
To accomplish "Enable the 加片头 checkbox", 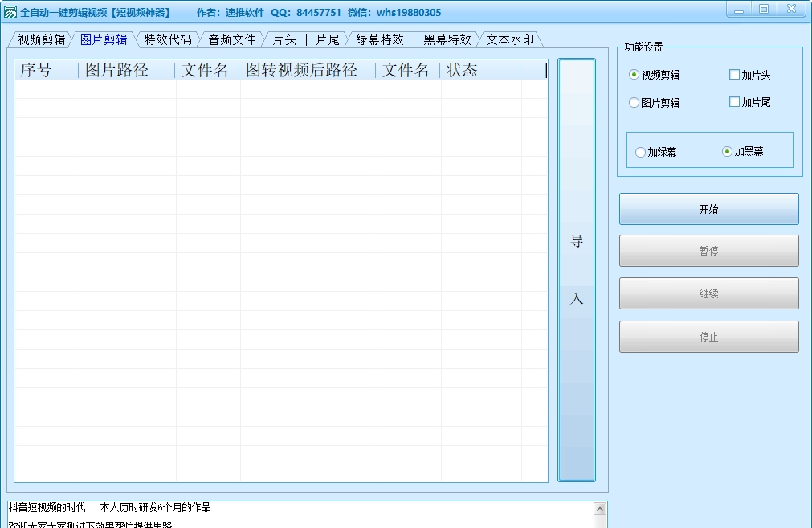I will (733, 74).
